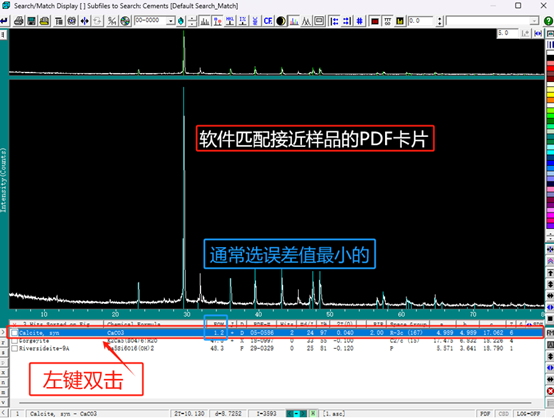
Task: Open the wide empty combo box dropdown
Action: pos(534,21)
